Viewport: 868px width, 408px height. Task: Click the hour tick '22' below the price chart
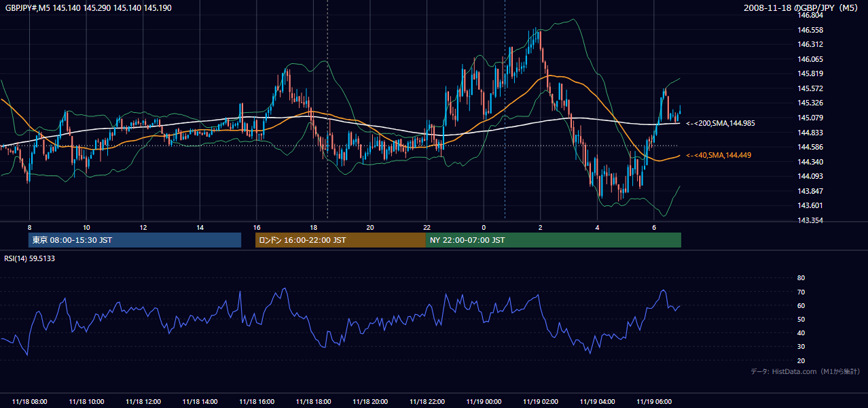[x=427, y=227]
